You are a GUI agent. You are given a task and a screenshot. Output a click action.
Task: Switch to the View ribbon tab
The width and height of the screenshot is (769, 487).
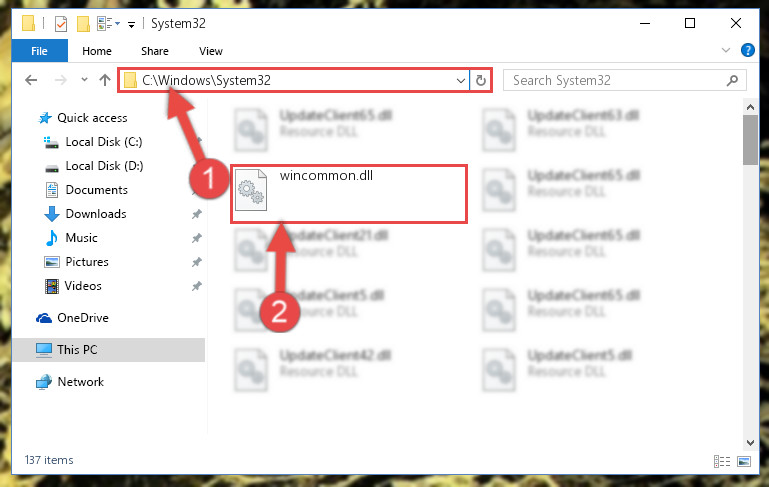211,51
